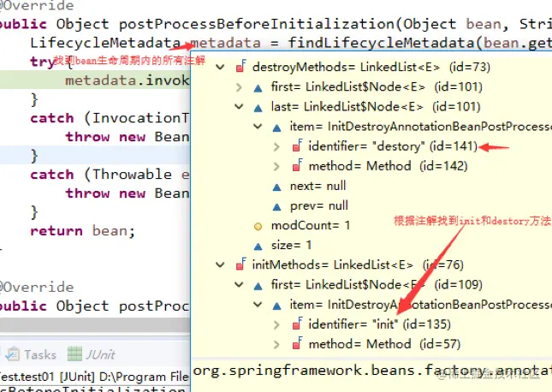Viewport: 552px width, 392px height.
Task: Click triangle icon of first (id=101)
Action: click(x=258, y=88)
